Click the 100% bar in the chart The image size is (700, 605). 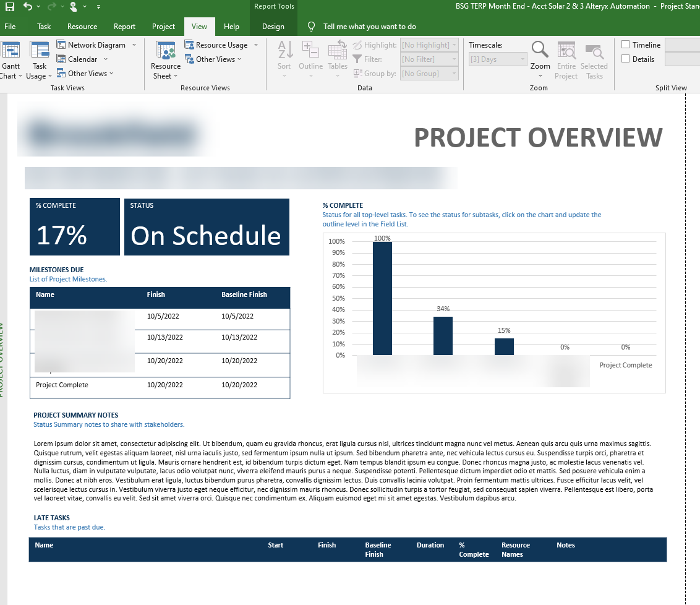click(x=382, y=298)
